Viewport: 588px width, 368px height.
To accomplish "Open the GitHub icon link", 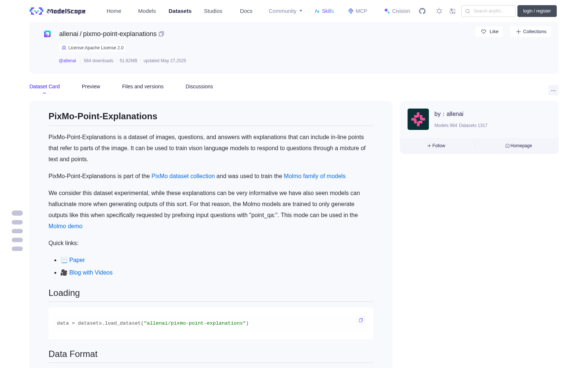I will coord(422,11).
